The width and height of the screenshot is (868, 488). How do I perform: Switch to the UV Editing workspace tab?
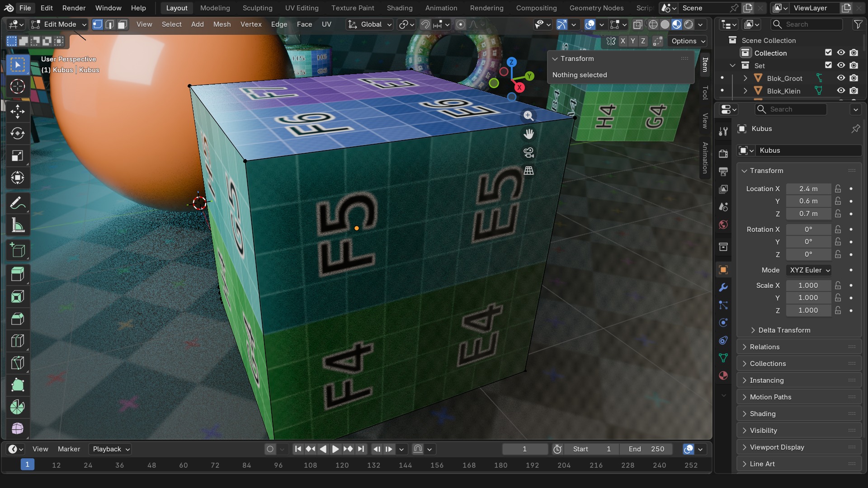click(302, 8)
